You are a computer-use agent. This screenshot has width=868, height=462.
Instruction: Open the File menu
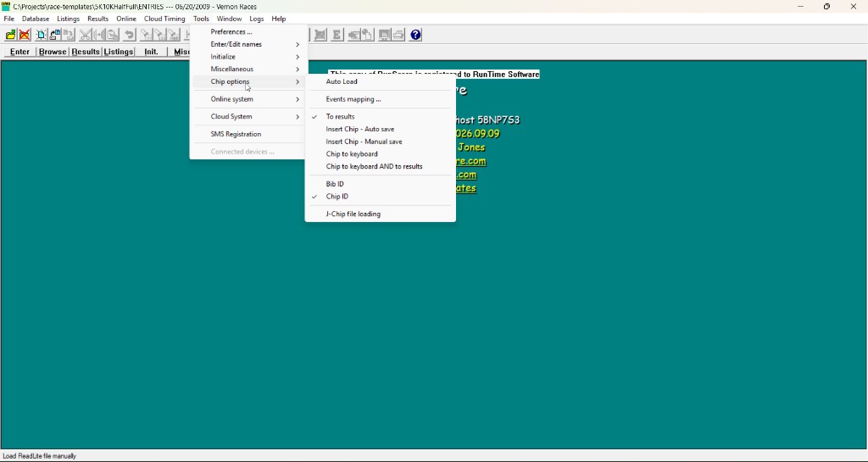pyautogui.click(x=8, y=19)
